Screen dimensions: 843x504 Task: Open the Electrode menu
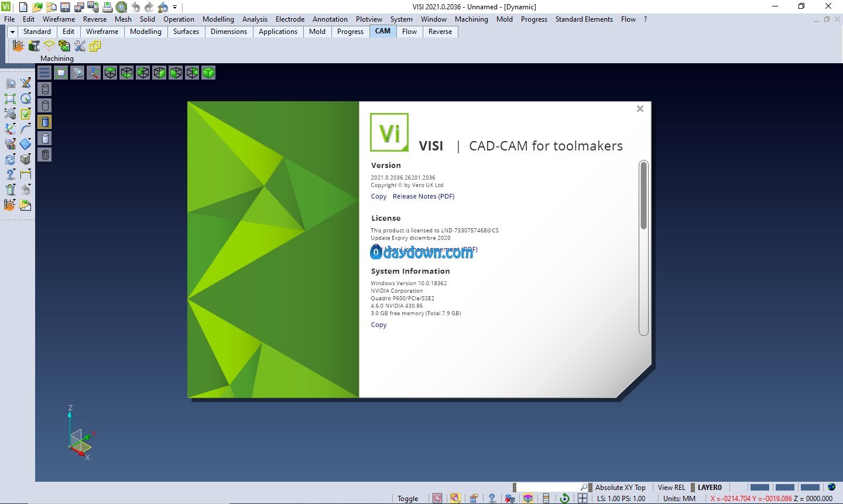click(x=290, y=19)
